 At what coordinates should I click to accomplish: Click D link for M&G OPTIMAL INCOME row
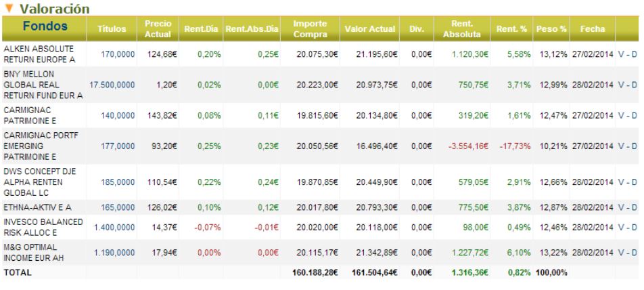coord(634,253)
